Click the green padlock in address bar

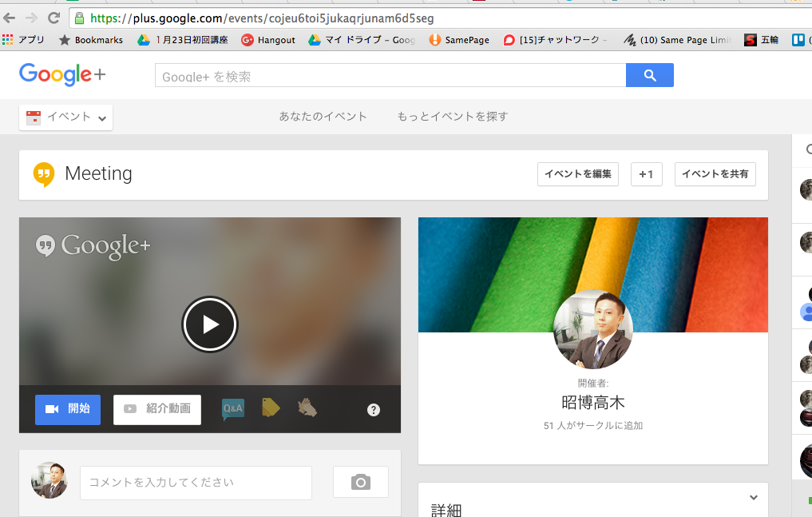pos(79,18)
